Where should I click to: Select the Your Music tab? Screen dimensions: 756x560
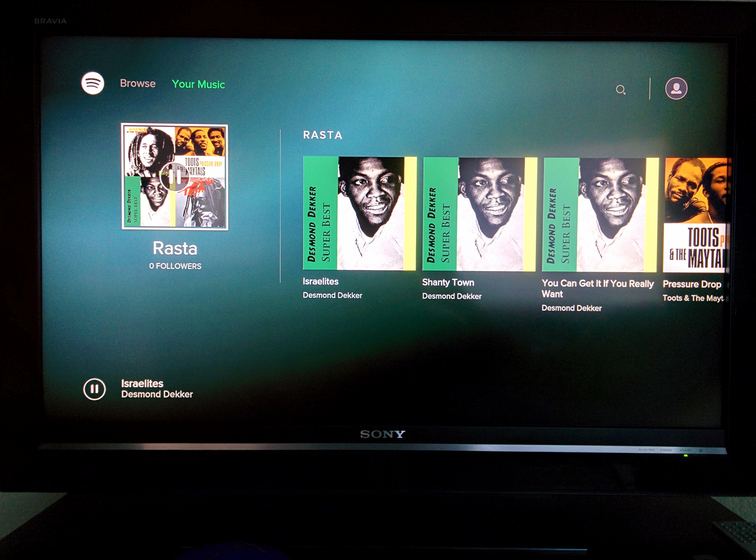tap(198, 84)
